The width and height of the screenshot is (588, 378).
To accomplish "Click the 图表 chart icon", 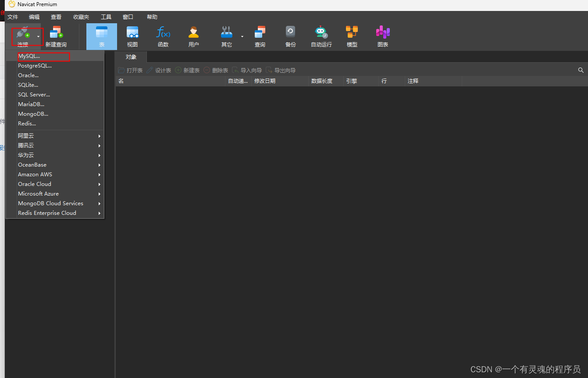I will tap(383, 33).
